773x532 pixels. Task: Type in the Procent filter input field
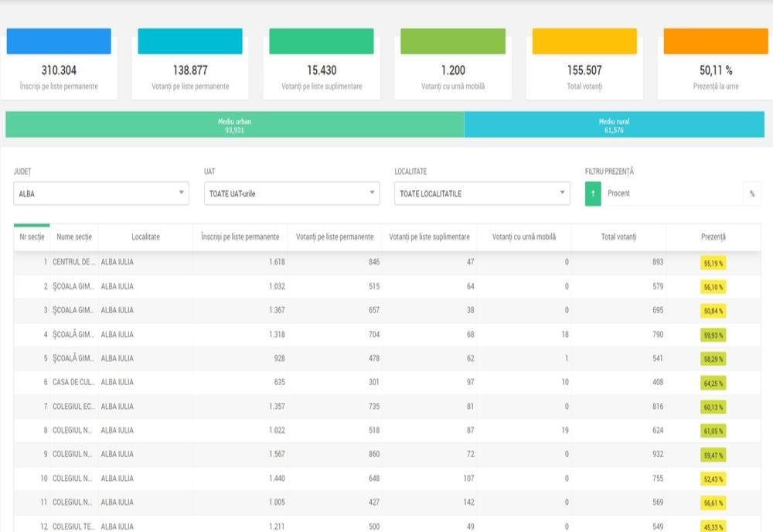[x=673, y=193]
